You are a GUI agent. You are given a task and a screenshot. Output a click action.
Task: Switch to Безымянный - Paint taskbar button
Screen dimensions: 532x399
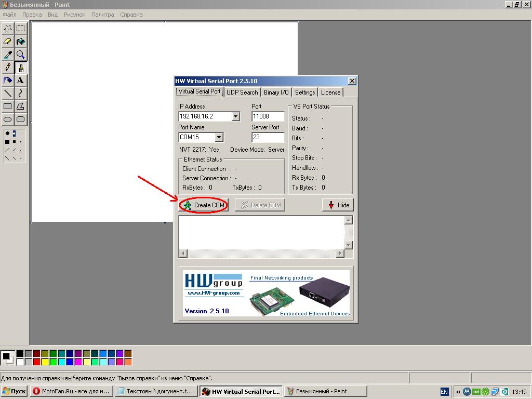pyautogui.click(x=325, y=391)
